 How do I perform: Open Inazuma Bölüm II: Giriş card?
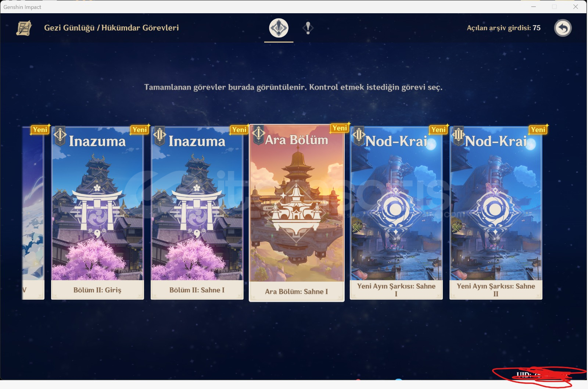coord(97,213)
